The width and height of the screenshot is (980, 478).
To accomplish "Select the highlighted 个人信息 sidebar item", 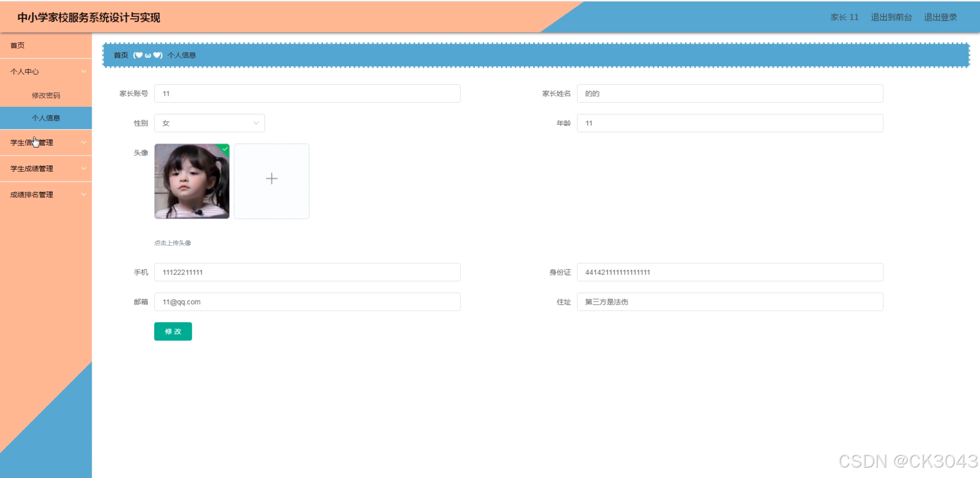I will (46, 118).
